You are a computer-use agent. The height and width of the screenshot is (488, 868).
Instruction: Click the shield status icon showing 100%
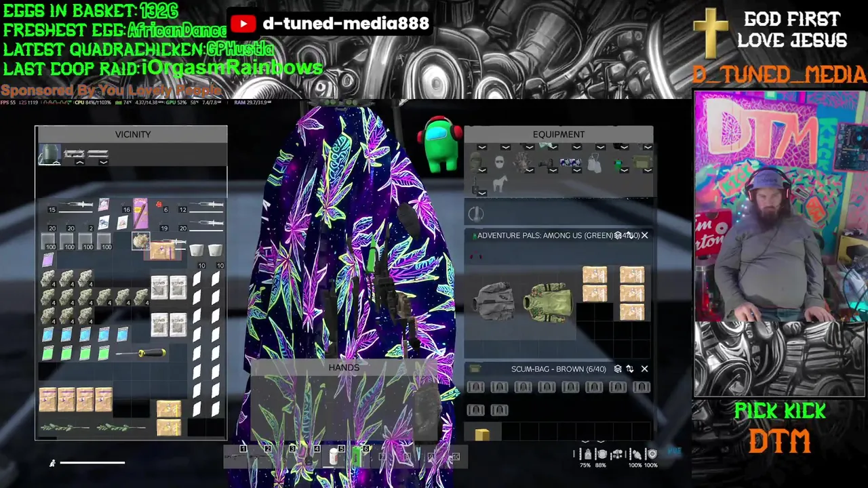652,454
